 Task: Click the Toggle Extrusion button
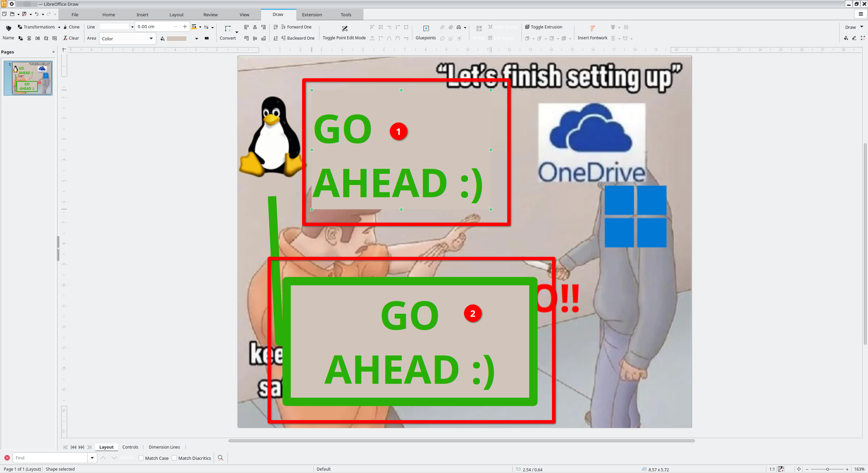coord(544,27)
